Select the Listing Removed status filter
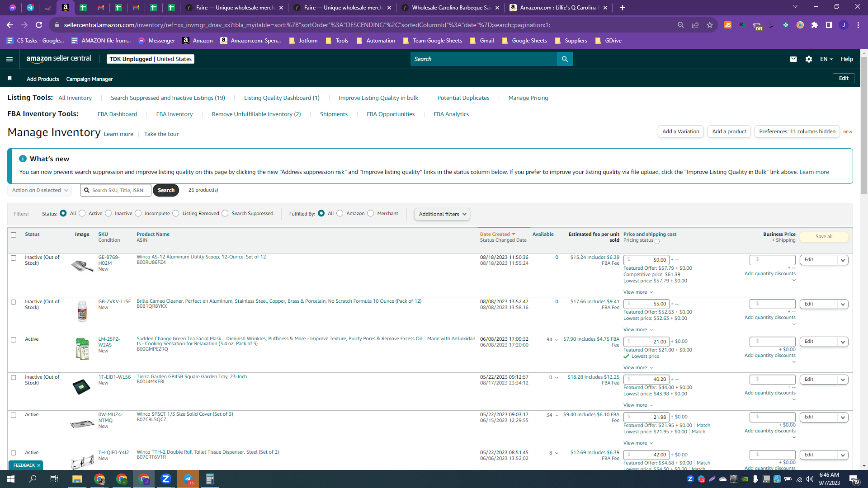868x488 pixels. point(176,213)
